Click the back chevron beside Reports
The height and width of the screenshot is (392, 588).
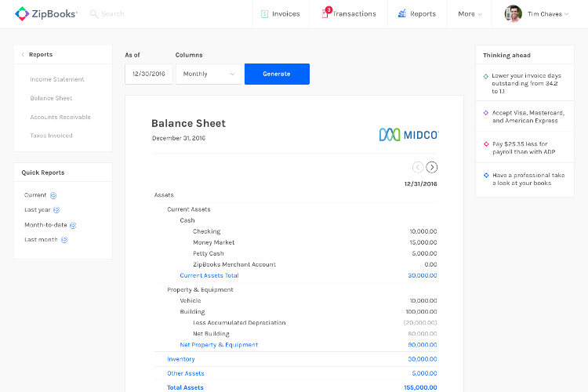[x=23, y=55]
